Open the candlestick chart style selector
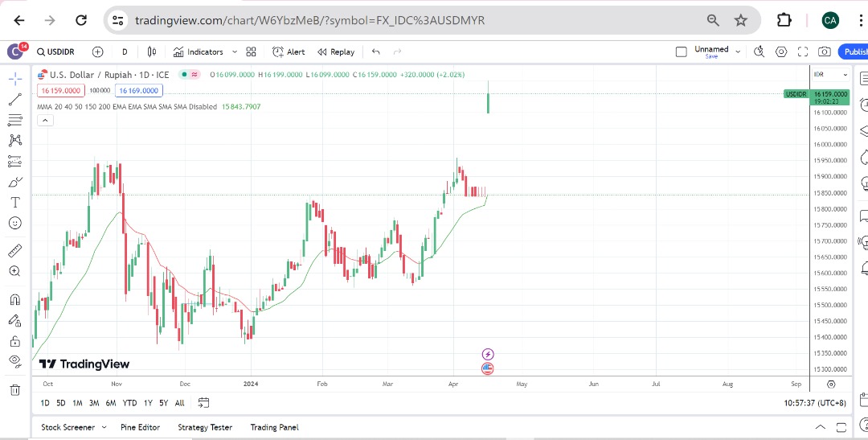The image size is (868, 440). (x=152, y=52)
